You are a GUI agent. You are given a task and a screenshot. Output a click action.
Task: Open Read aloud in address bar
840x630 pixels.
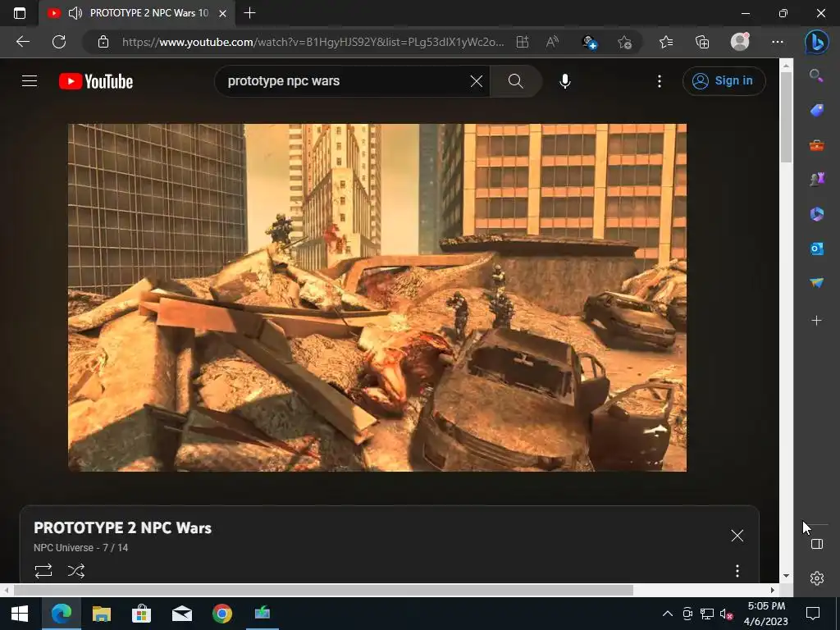click(x=552, y=42)
